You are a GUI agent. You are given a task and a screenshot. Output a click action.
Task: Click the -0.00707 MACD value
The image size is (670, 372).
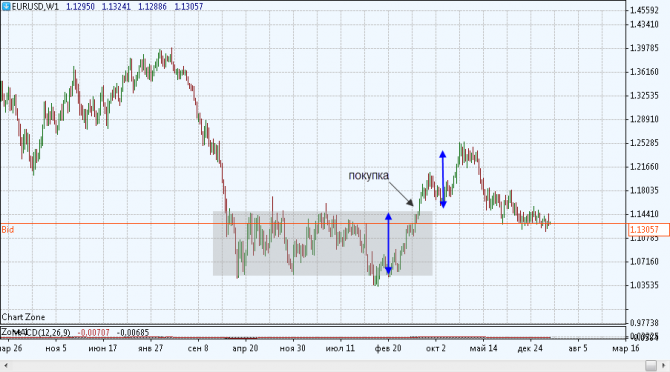pyautogui.click(x=94, y=332)
